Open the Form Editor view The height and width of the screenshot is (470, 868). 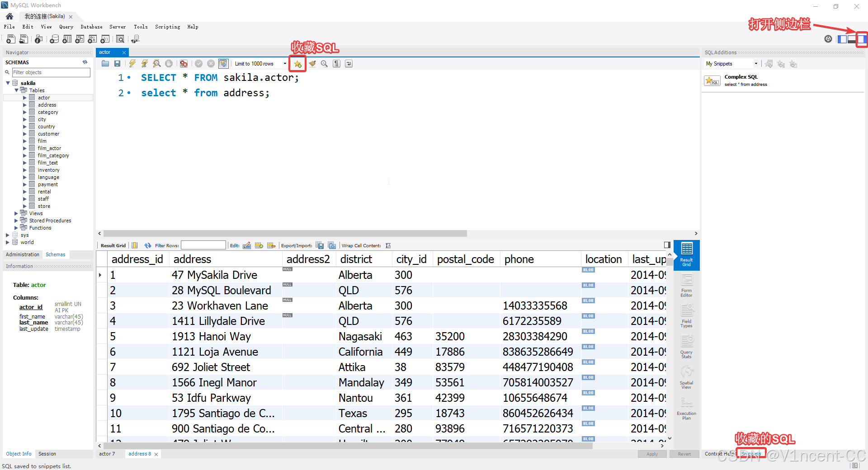(686, 286)
